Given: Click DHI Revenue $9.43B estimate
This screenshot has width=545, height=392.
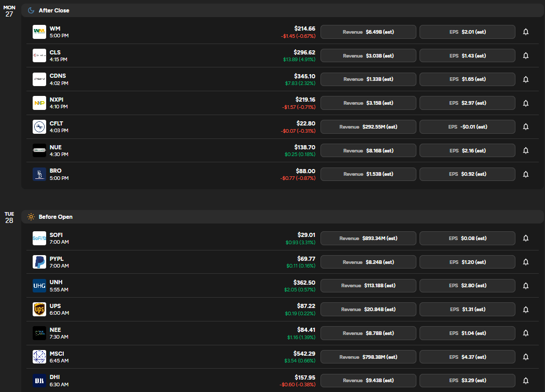Looking at the screenshot, I should pos(368,381).
